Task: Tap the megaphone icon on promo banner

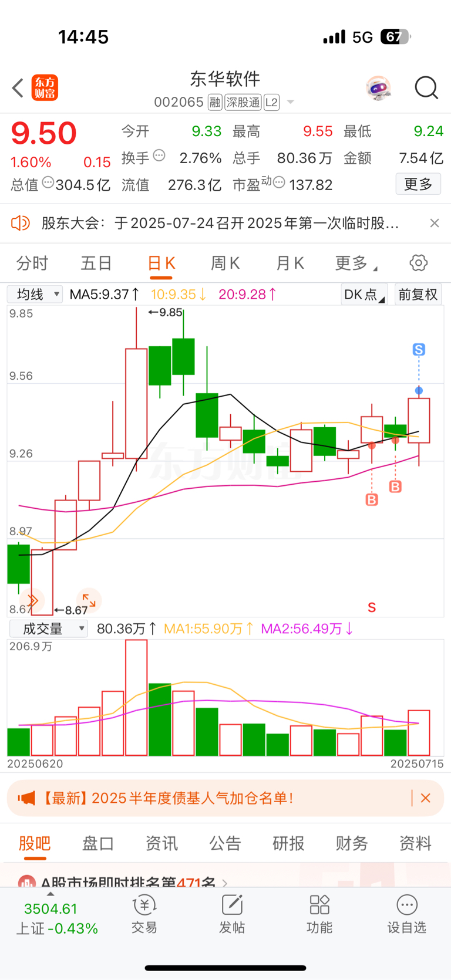Action: click(26, 798)
